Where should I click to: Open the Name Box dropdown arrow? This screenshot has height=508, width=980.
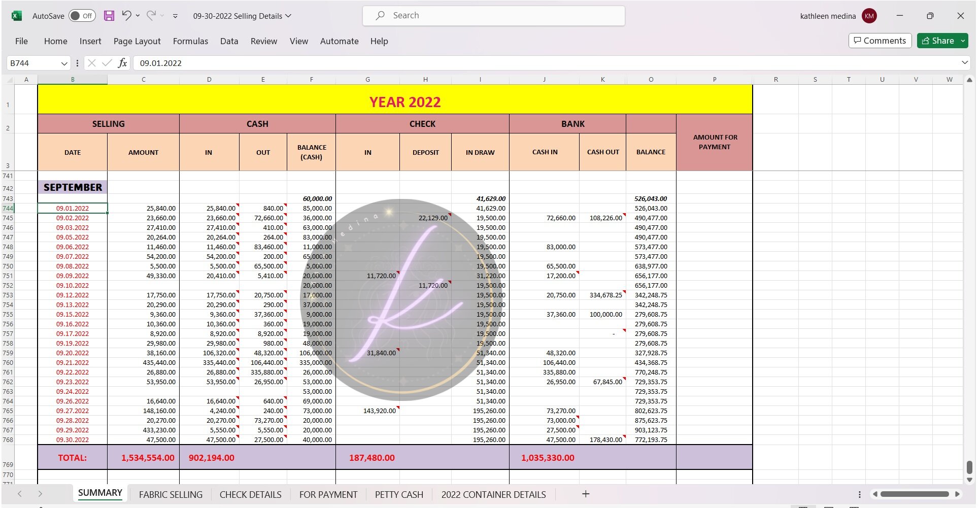tap(64, 63)
